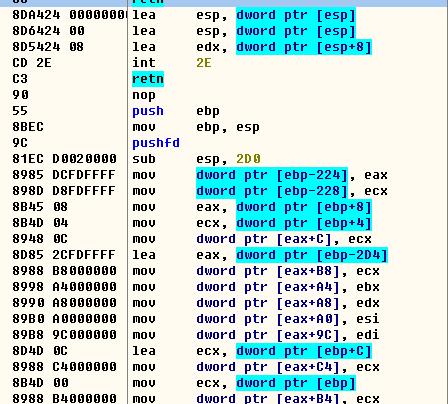Click hex bytes 81EC D0020000
Screen dimensions: 448x404
pos(64,159)
